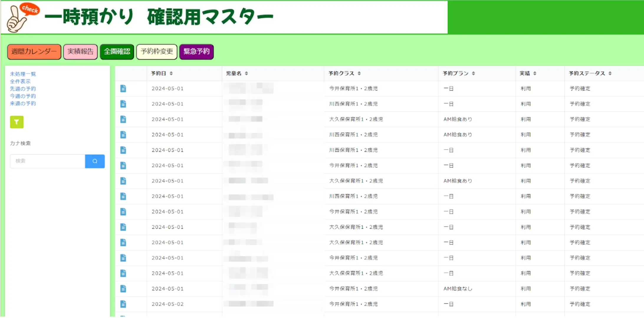Open document icon for first 2024-05-01 row

(123, 88)
